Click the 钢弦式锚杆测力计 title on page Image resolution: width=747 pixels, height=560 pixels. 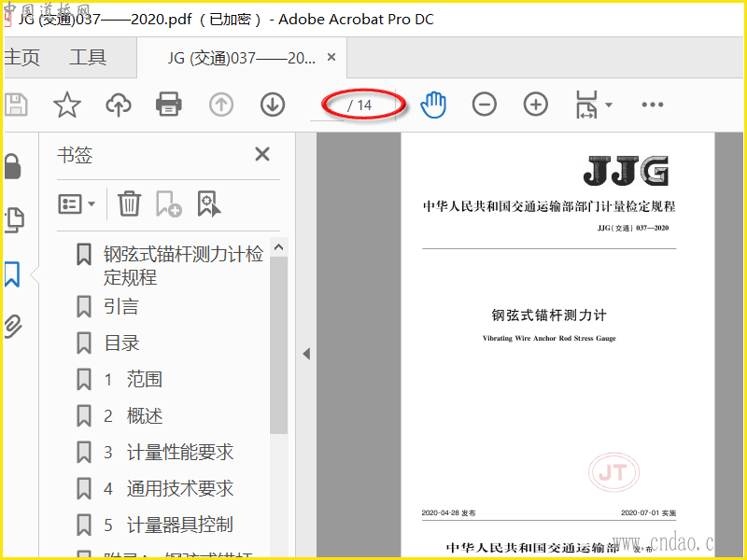pos(549,315)
